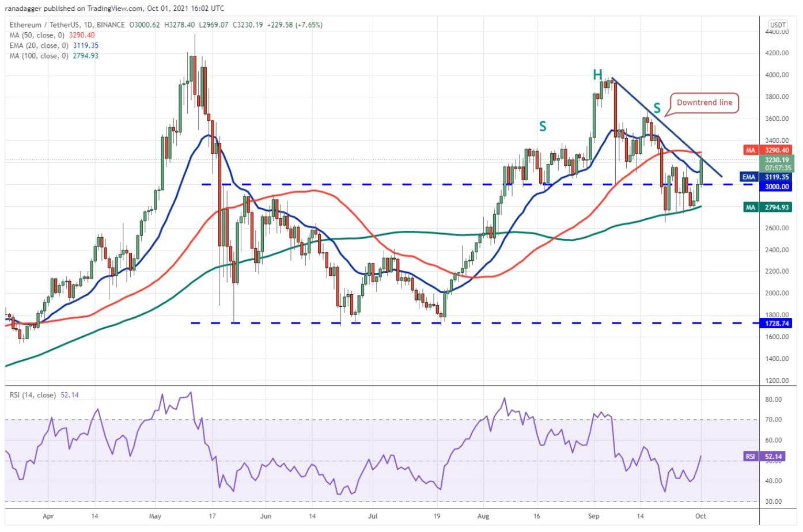
Task: Click the Oct date on time axis
Action: coord(700,516)
